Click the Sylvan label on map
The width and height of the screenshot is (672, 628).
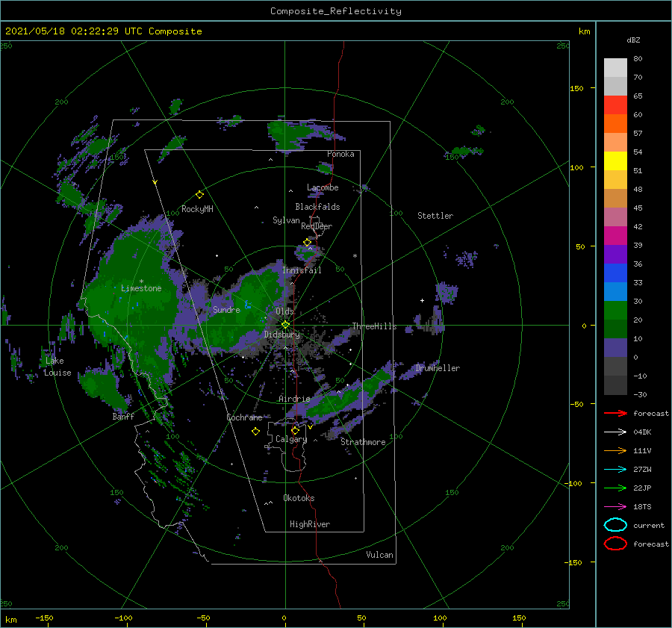(x=286, y=220)
